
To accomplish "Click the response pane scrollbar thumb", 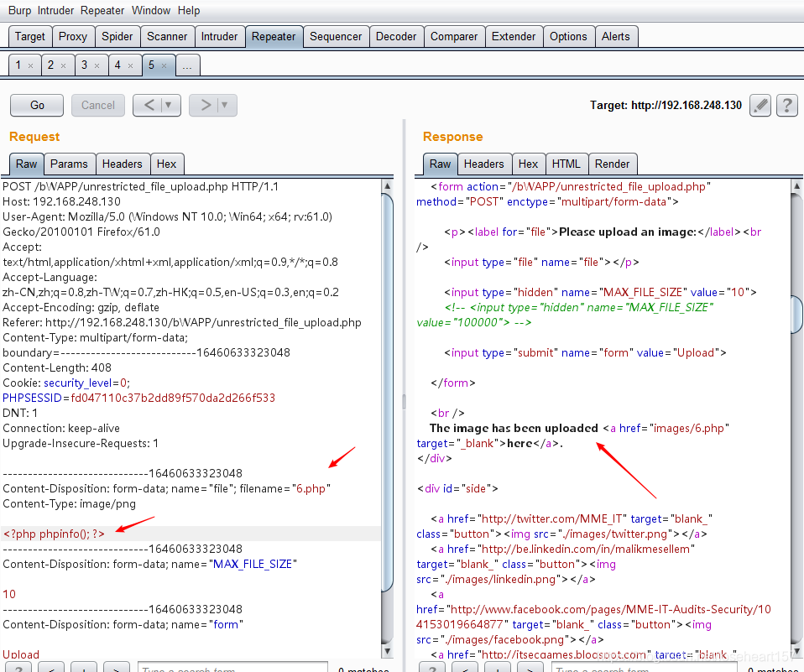I will pos(797,315).
